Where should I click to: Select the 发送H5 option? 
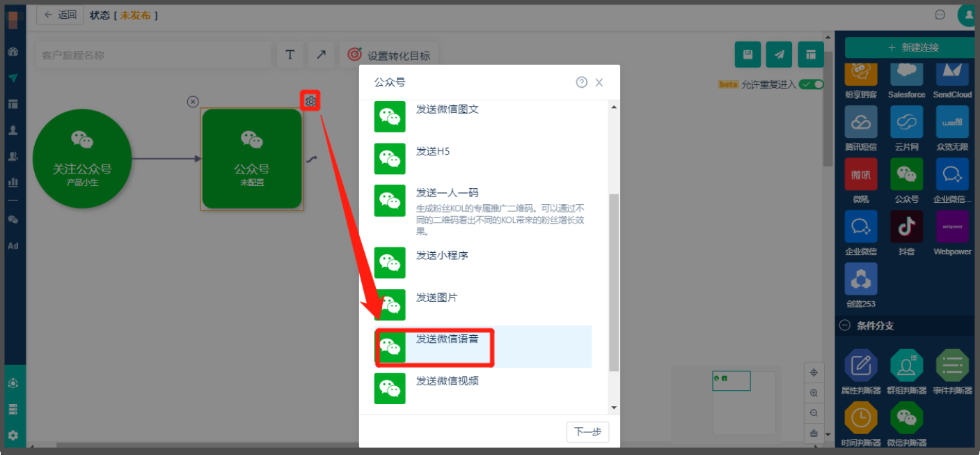[483, 158]
